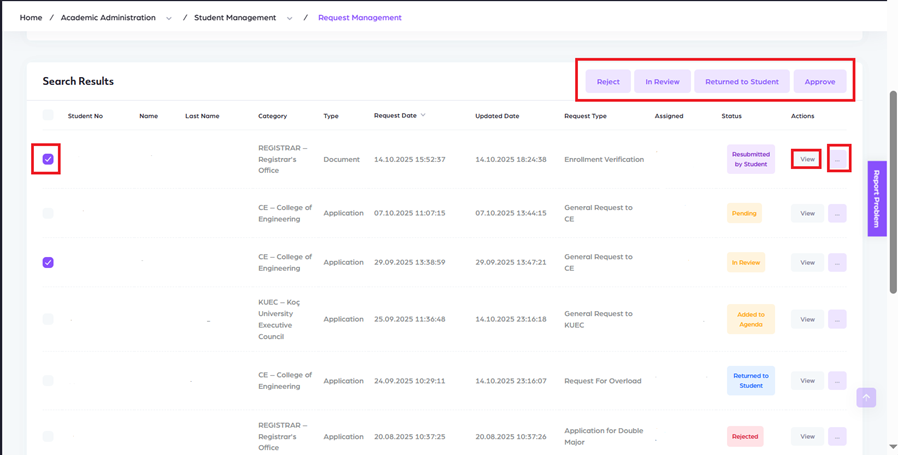
Task: Open the Report Problem side tab
Action: 877,198
